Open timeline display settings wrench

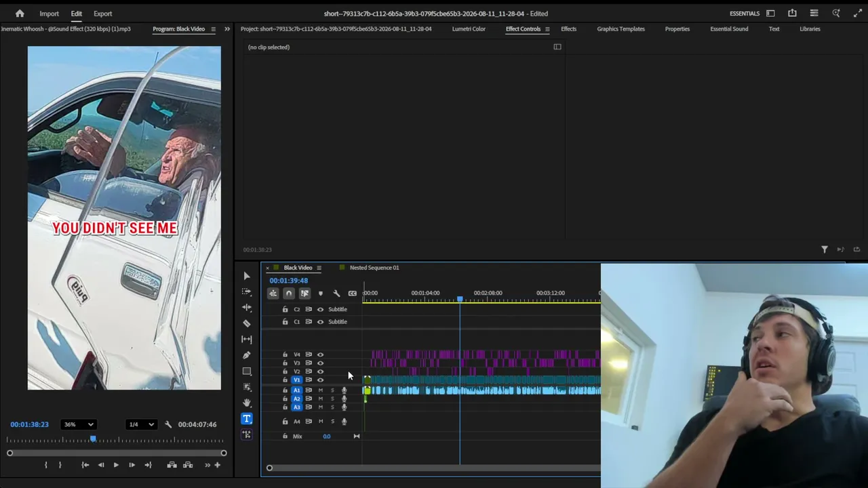336,293
